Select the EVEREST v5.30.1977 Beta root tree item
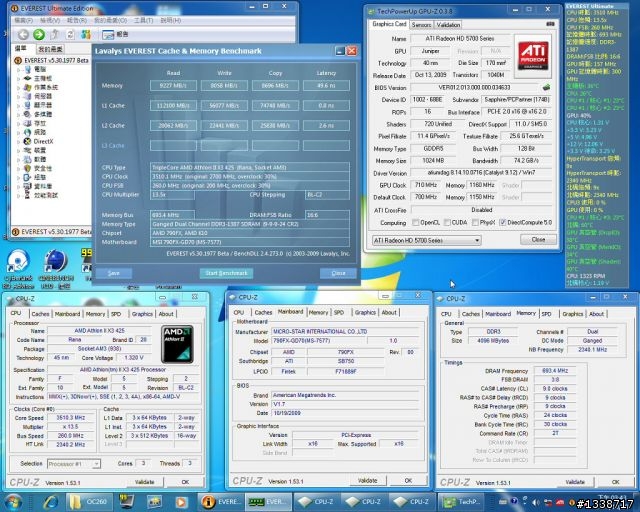 point(51,60)
